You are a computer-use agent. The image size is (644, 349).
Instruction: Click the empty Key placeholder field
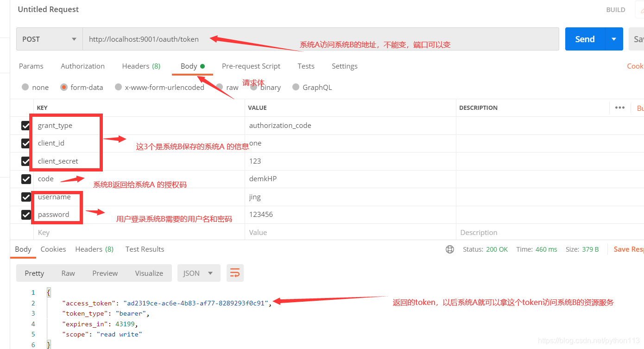[139, 233]
